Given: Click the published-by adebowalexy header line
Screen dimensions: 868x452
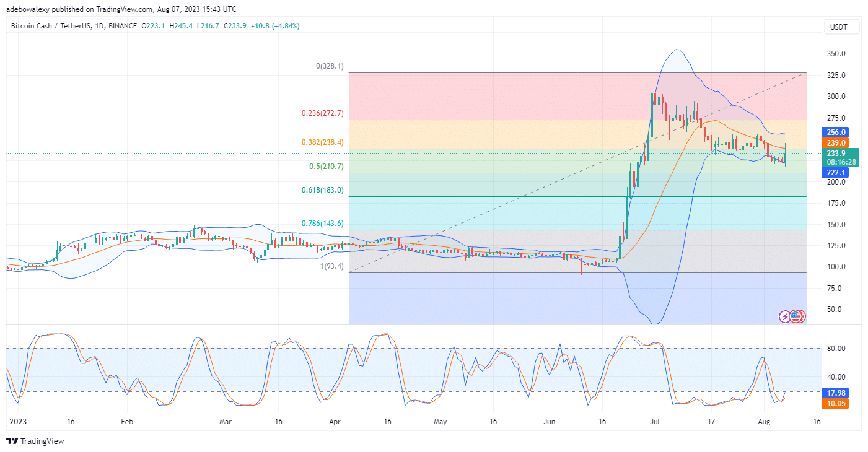Looking at the screenshot, I should [121, 9].
